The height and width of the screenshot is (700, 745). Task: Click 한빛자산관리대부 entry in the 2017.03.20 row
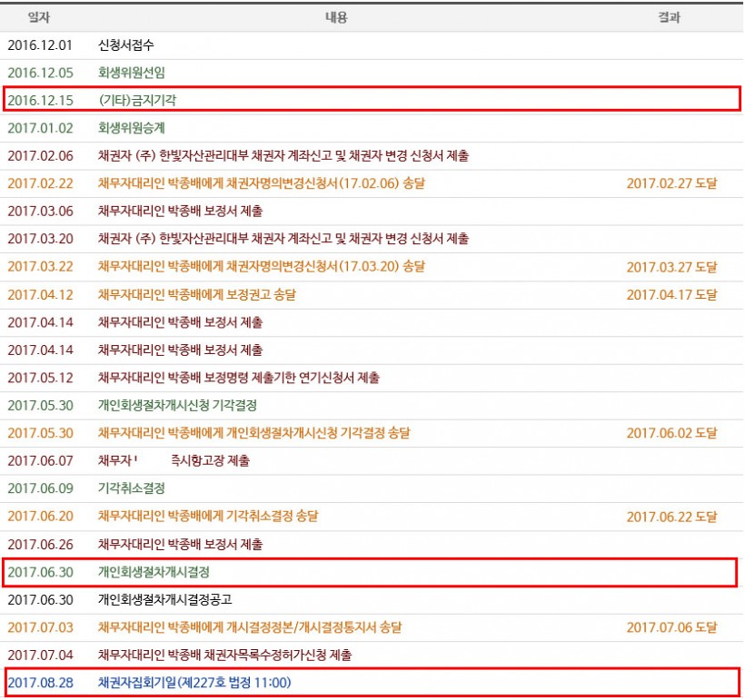pos(283,239)
